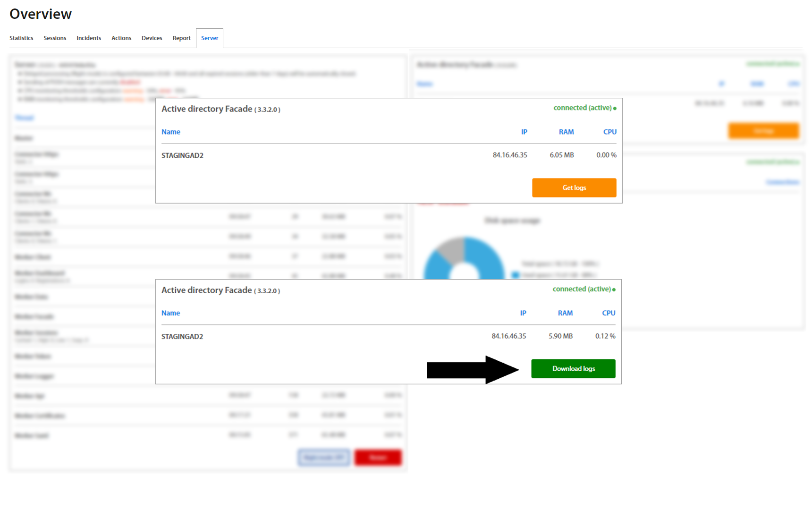Screen dimensions: 812x510
Task: Sort by Name in the Download logs panel
Action: click(x=170, y=313)
